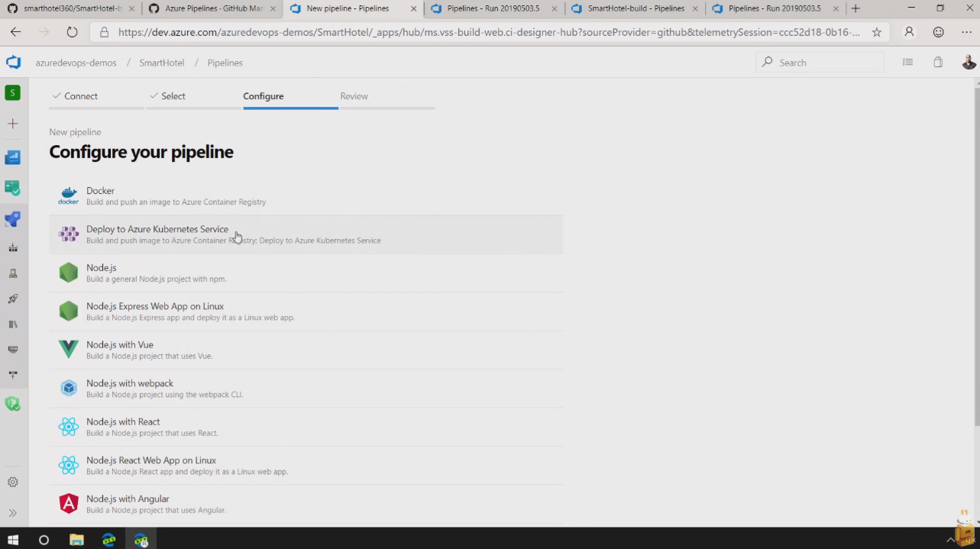Viewport: 980px width, 549px height.
Task: Open Azure Repos from the sidebar
Action: [12, 188]
